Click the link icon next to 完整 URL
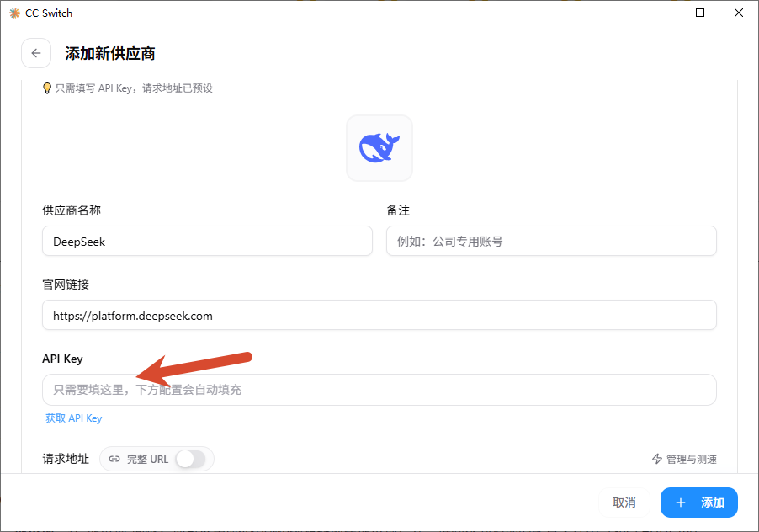The image size is (759, 532). (114, 459)
